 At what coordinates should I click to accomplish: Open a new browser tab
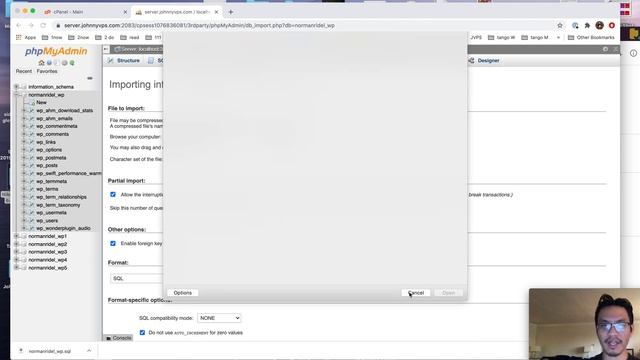click(x=231, y=12)
